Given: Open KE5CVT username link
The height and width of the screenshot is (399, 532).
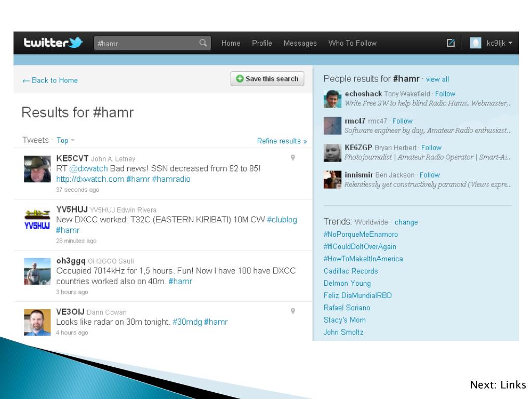Looking at the screenshot, I should coord(72,158).
